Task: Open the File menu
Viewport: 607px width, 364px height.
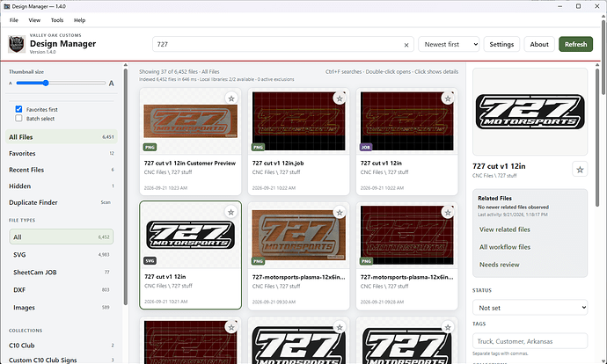Action: pyautogui.click(x=14, y=20)
